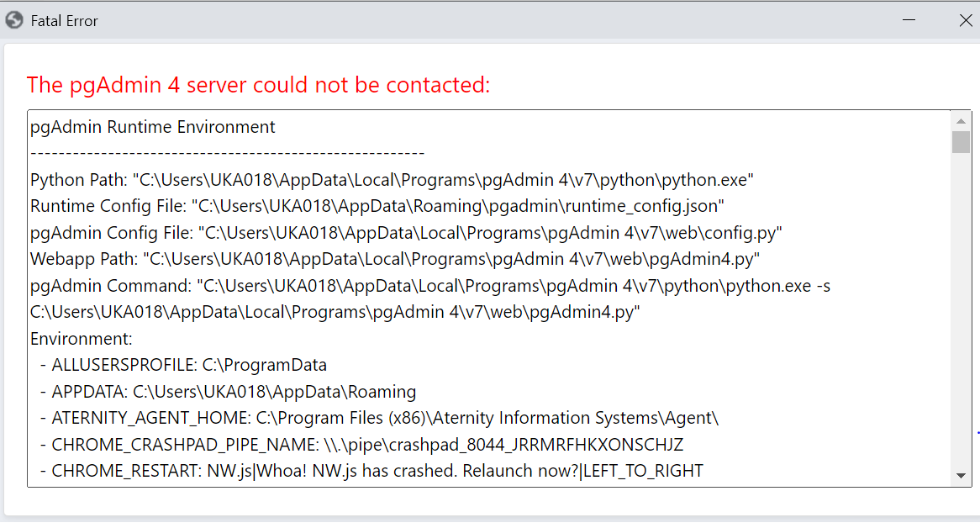
Task: Click the pgAdmin Config File line
Action: (406, 233)
